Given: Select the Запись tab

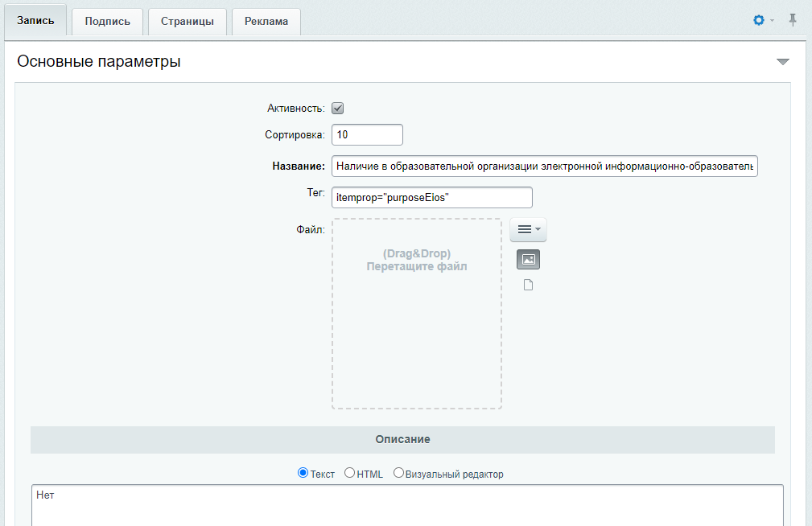Looking at the screenshot, I should [x=35, y=21].
